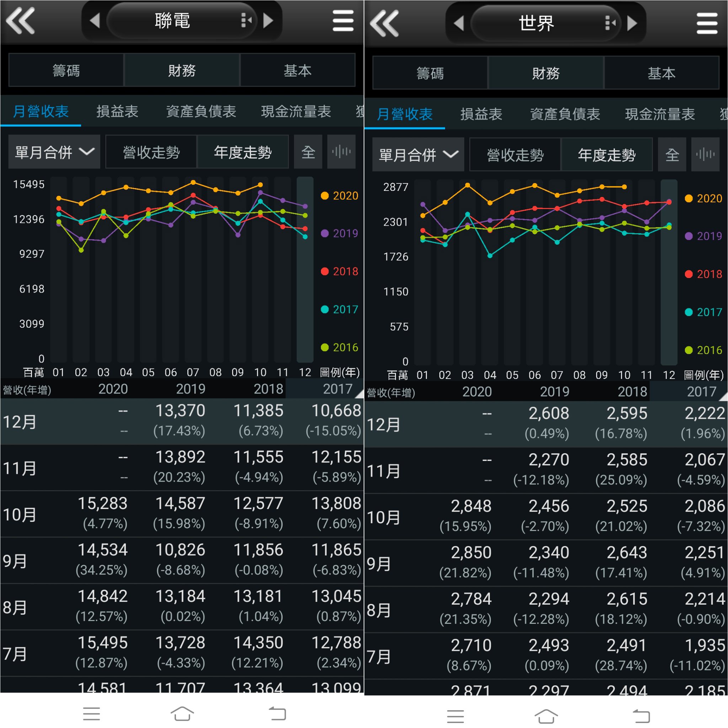Open stock list picker icon beside 聯電

click(x=246, y=20)
